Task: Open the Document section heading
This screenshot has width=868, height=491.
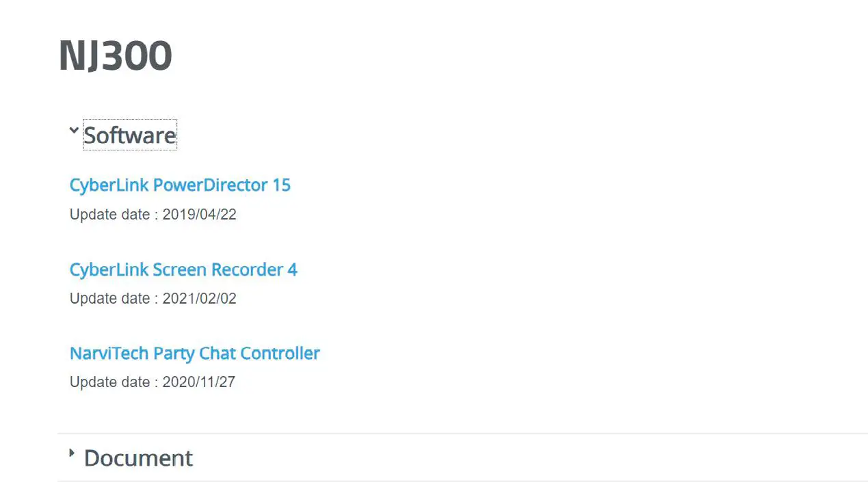Action: click(x=138, y=458)
